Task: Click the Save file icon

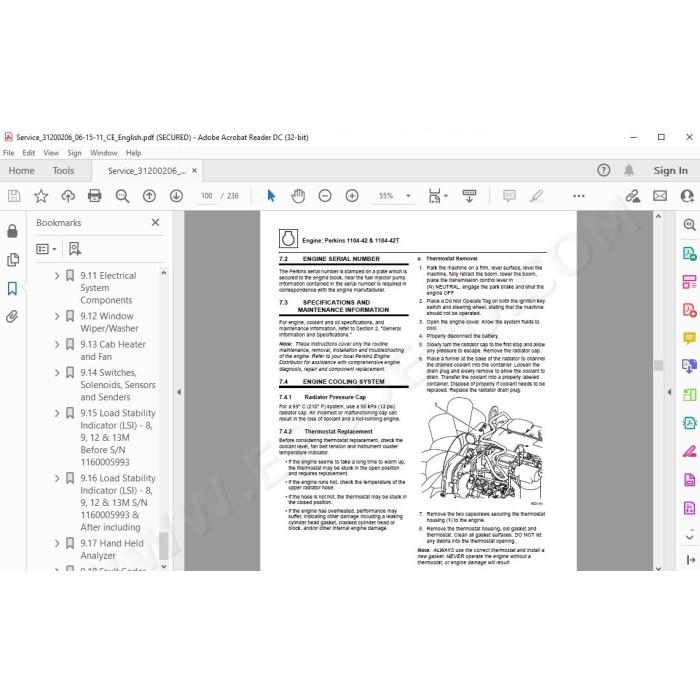Action: point(14,196)
